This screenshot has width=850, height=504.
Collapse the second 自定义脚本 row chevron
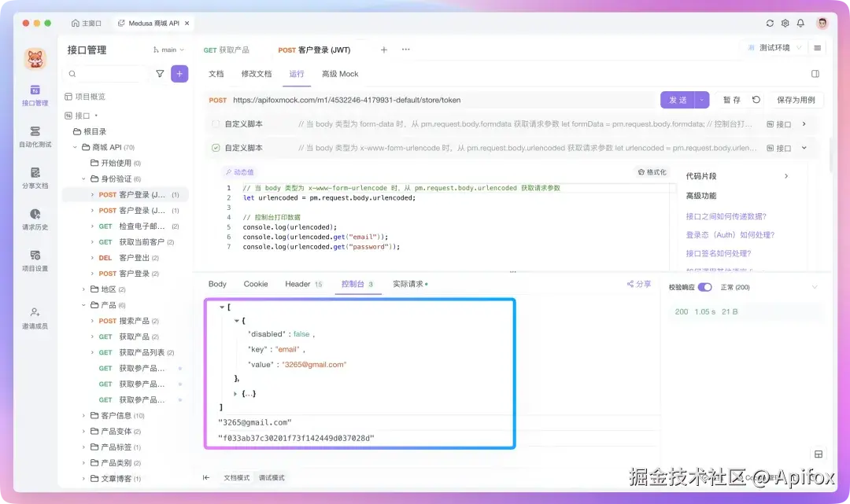(x=804, y=148)
